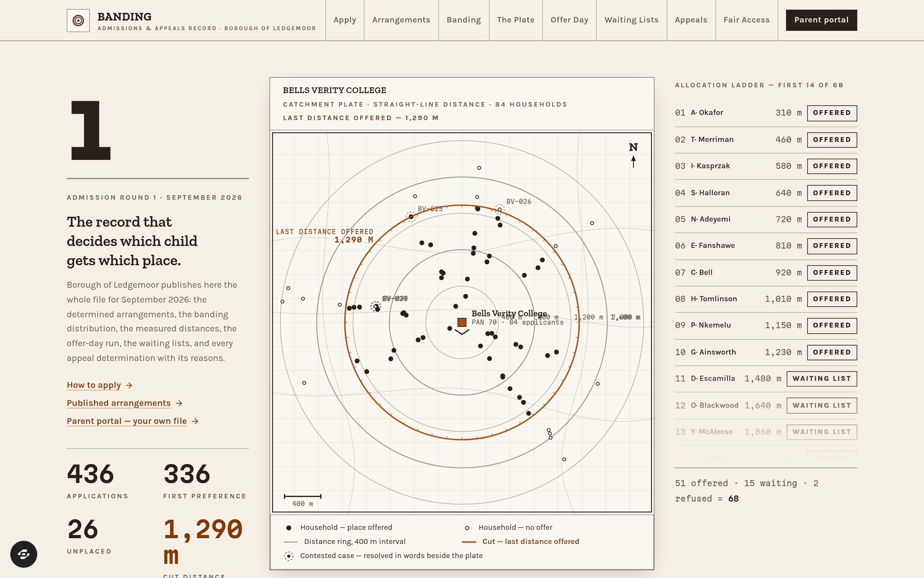This screenshot has height=578, width=924.
Task: Select contested case marker BV-026
Action: [x=500, y=209]
